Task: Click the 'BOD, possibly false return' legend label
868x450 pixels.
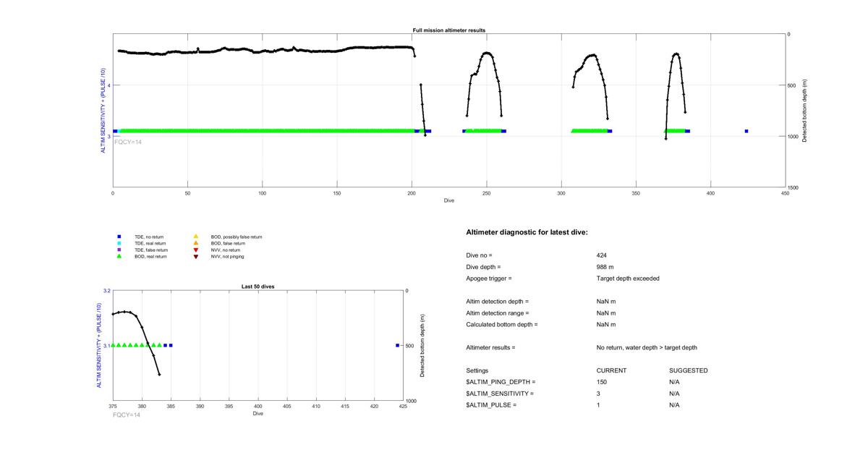Action: click(237, 237)
